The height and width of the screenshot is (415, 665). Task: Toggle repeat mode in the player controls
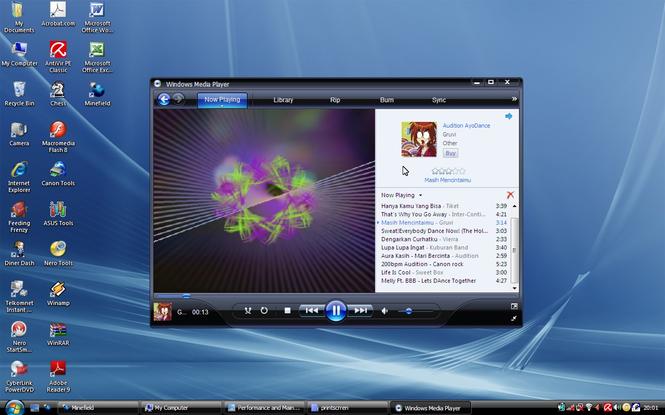264,311
